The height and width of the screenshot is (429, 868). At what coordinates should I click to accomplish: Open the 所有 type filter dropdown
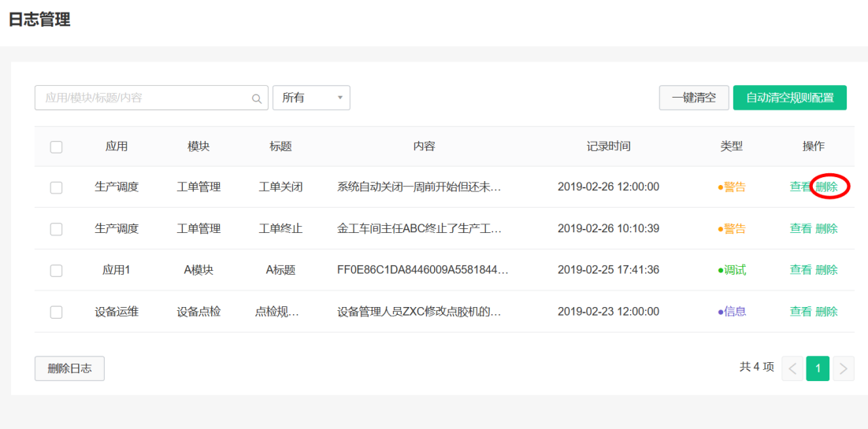[x=311, y=98]
